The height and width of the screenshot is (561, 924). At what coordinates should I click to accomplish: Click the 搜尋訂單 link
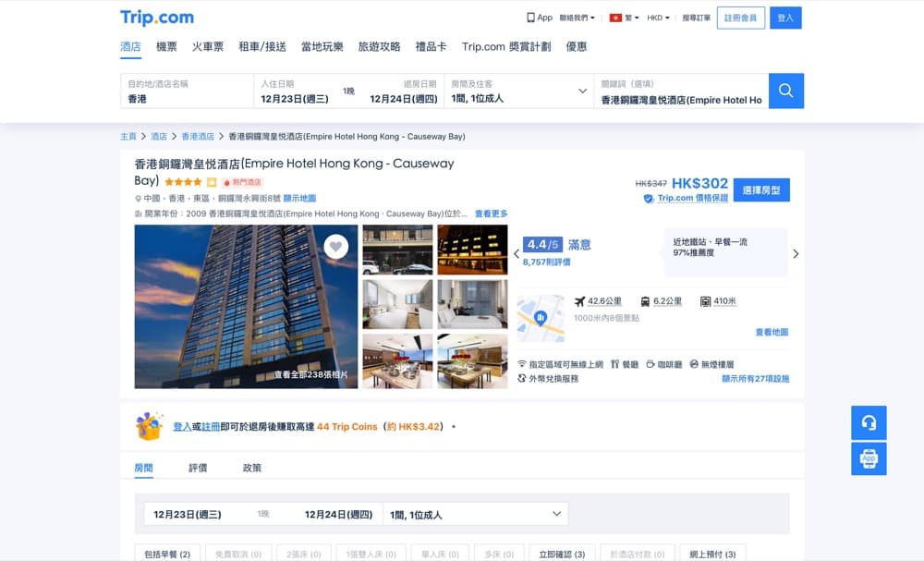(x=696, y=18)
